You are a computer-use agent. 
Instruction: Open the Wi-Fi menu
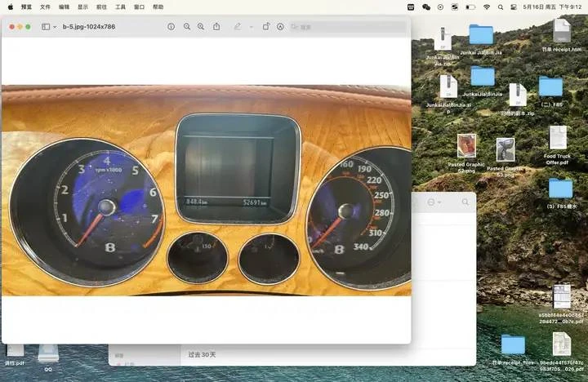(x=487, y=7)
